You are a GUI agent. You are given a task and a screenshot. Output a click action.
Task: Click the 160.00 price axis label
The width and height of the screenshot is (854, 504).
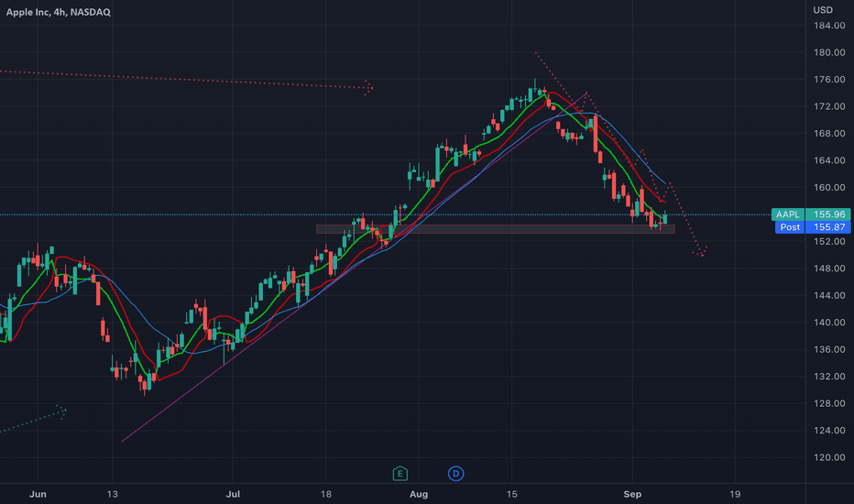tap(829, 188)
